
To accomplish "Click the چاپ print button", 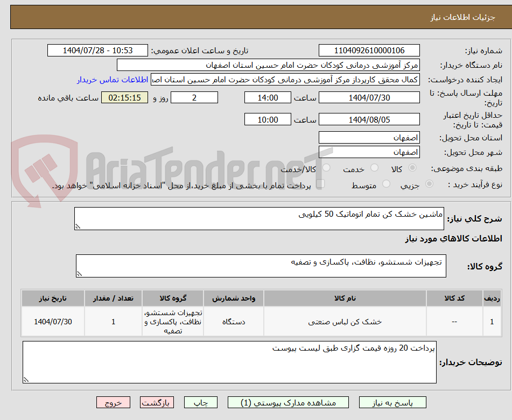I will (200, 402).
